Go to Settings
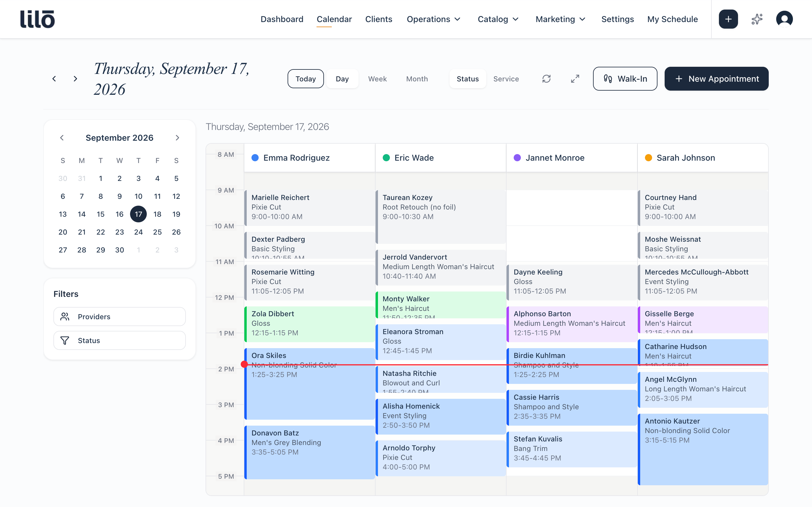Image resolution: width=812 pixels, height=507 pixels. pyautogui.click(x=618, y=19)
